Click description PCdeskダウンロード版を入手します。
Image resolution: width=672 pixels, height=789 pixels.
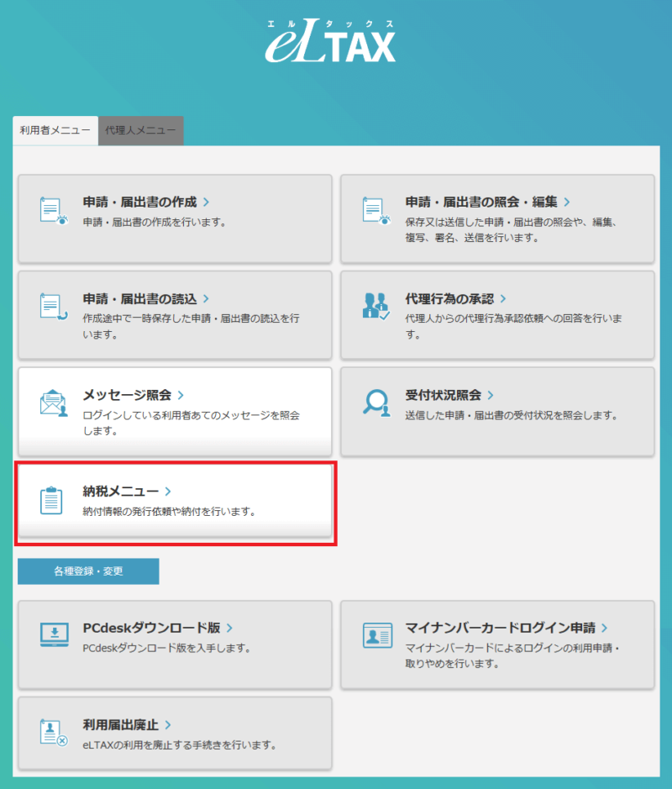click(167, 648)
